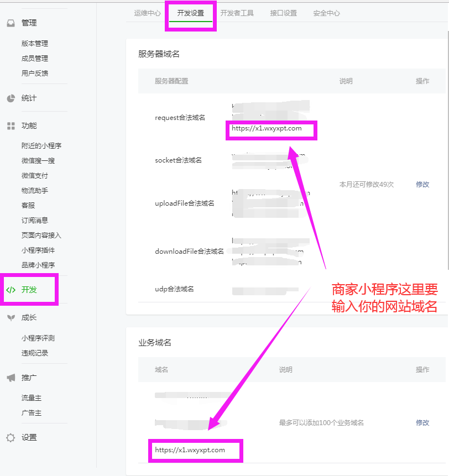Click the 开发 code brackets icon

click(x=11, y=290)
